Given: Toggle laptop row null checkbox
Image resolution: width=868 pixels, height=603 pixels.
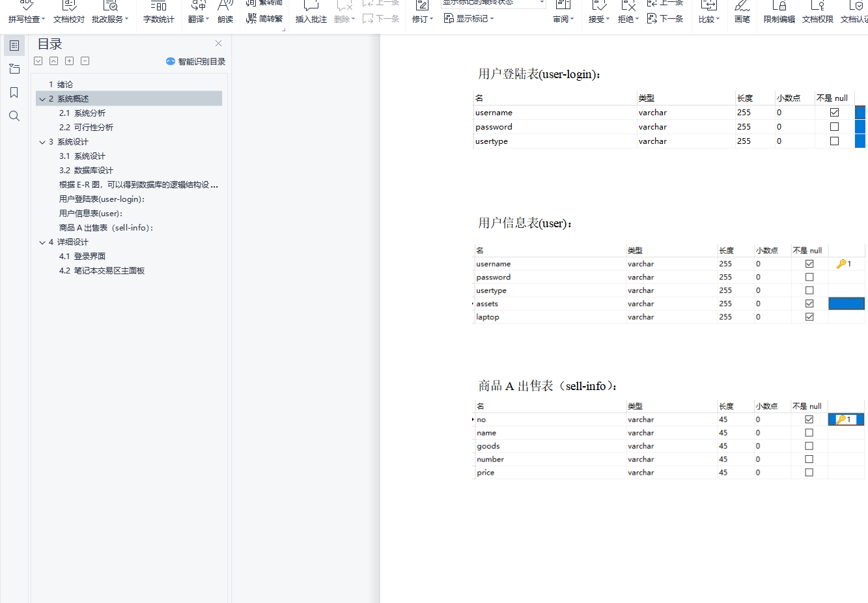Looking at the screenshot, I should [809, 317].
